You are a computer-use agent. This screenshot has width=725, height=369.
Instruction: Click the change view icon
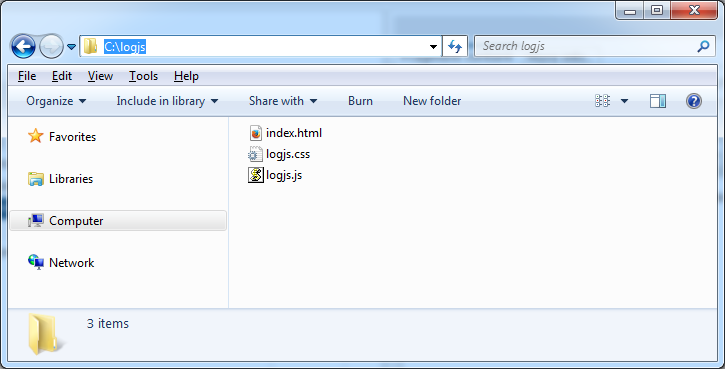pyautogui.click(x=602, y=101)
